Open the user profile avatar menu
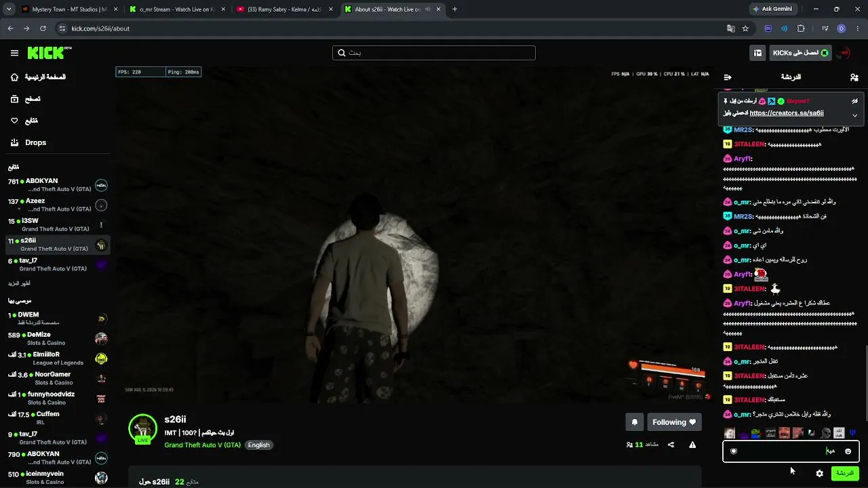This screenshot has height=488, width=868. 844,53
